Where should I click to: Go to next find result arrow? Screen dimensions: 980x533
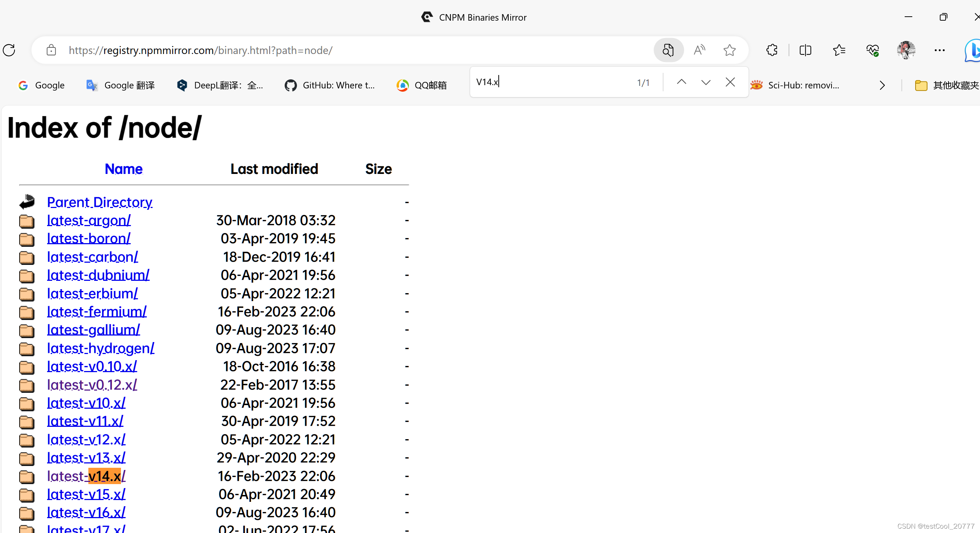pos(706,82)
